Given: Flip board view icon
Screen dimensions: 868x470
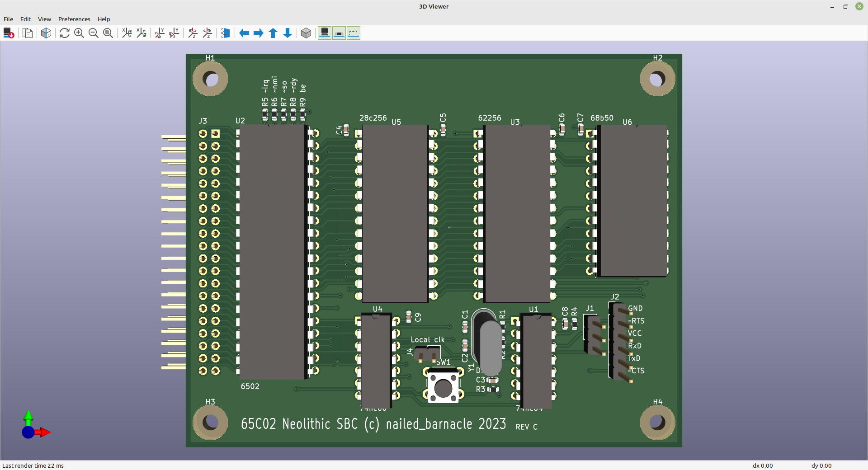Looking at the screenshot, I should 226,33.
